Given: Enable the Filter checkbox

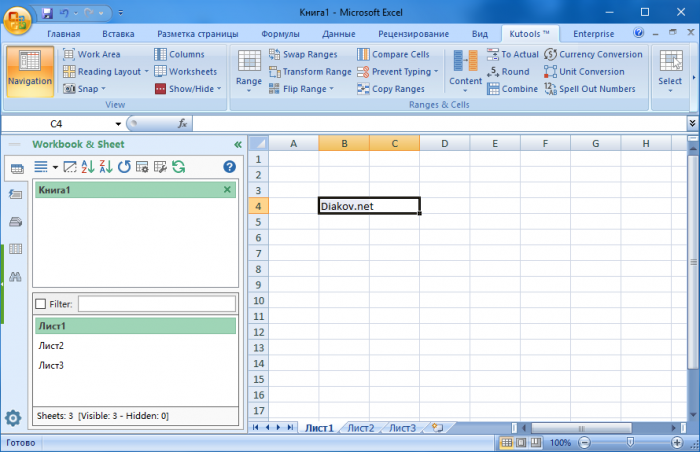Looking at the screenshot, I should (x=40, y=304).
